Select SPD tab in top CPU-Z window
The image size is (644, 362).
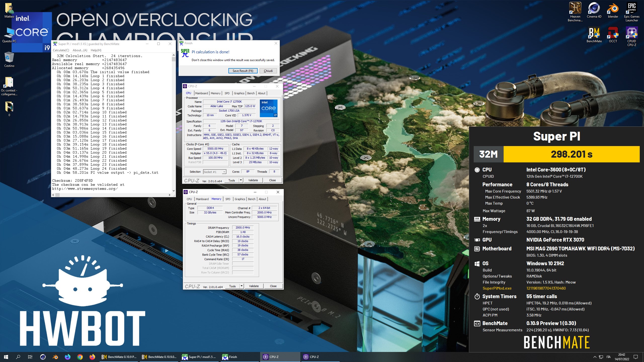click(x=227, y=93)
